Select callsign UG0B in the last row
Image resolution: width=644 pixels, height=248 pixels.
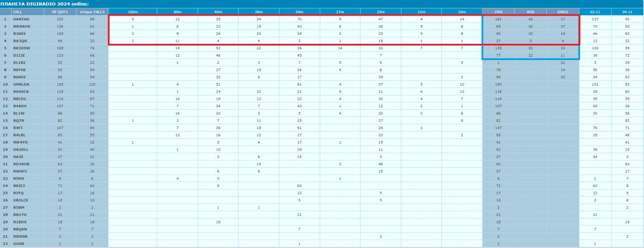pos(18,244)
